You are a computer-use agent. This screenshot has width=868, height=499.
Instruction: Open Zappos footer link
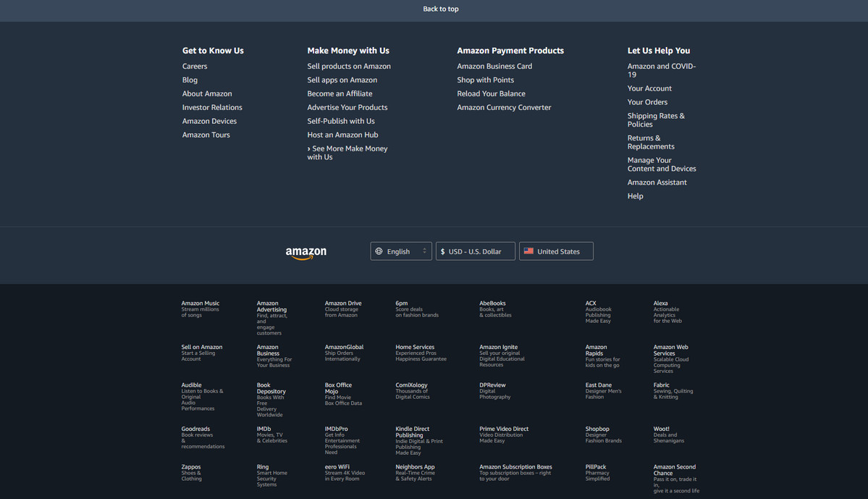192,473
